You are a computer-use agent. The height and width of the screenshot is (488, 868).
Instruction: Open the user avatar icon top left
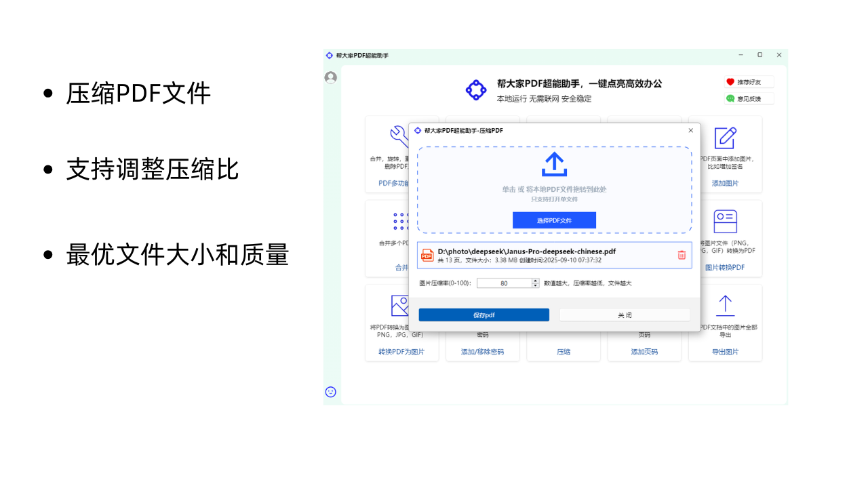point(330,77)
